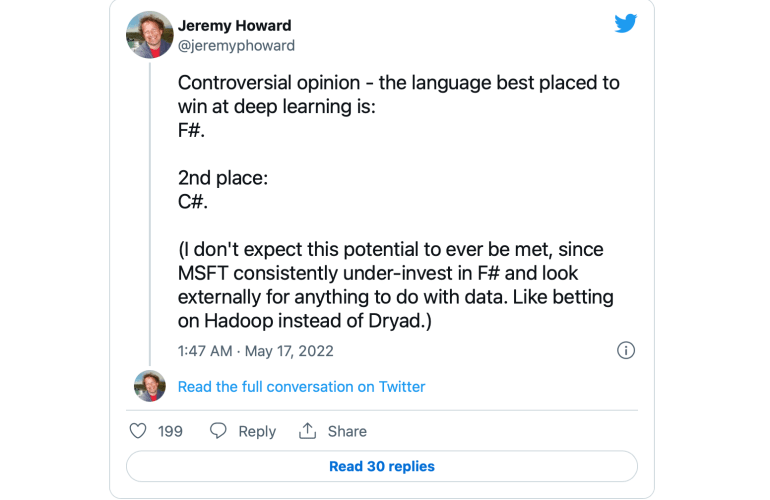
Task: Click the "F#." line in tweet
Action: [x=191, y=130]
